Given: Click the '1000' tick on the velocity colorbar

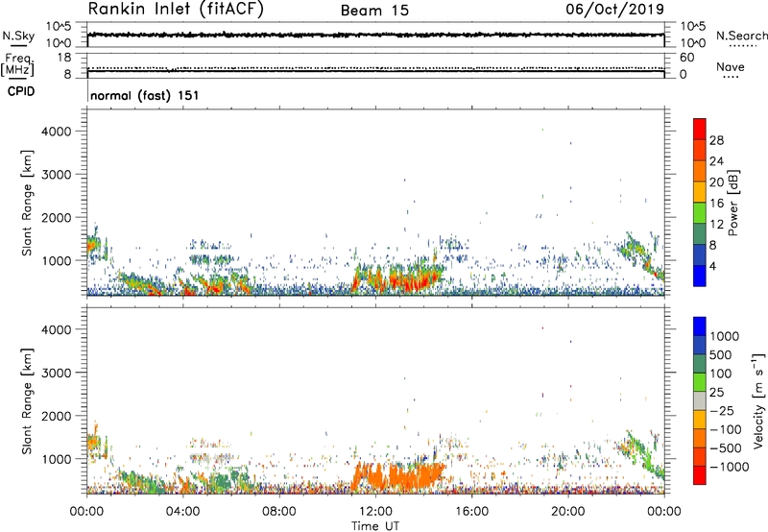Looking at the screenshot, I should tap(724, 336).
